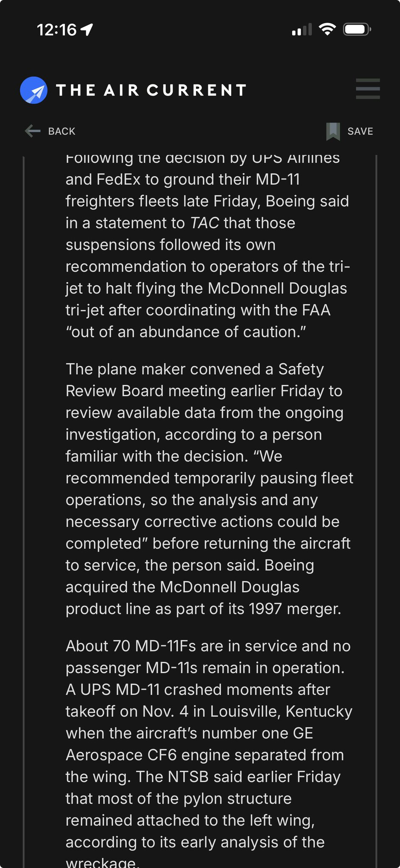Click the italic TAC text
This screenshot has width=400, height=868.
coord(204,223)
